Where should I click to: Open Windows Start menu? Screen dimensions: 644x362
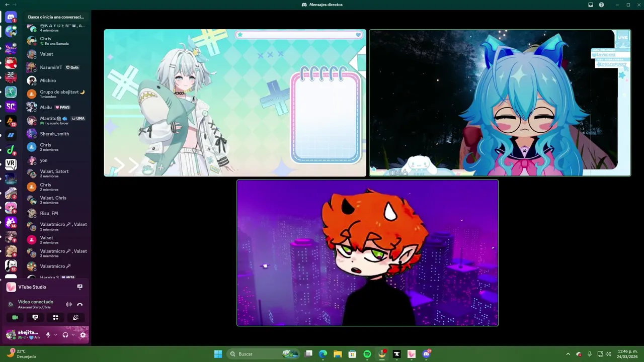point(218,354)
